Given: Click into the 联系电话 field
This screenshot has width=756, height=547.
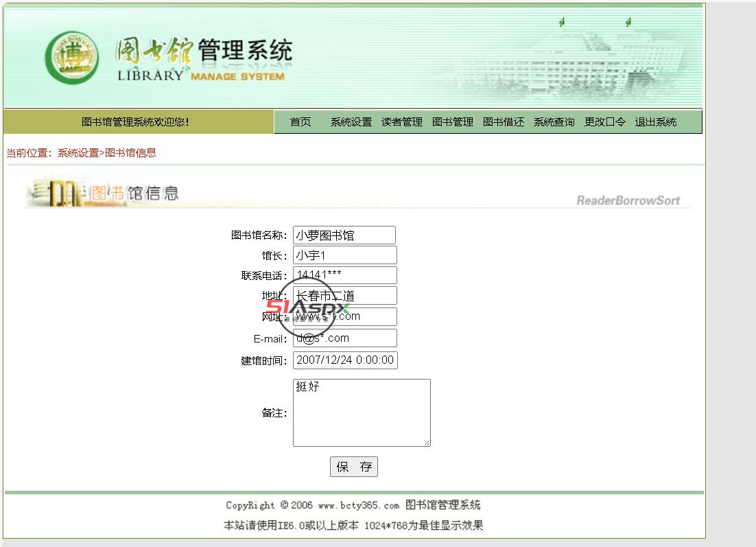Looking at the screenshot, I should point(345,275).
